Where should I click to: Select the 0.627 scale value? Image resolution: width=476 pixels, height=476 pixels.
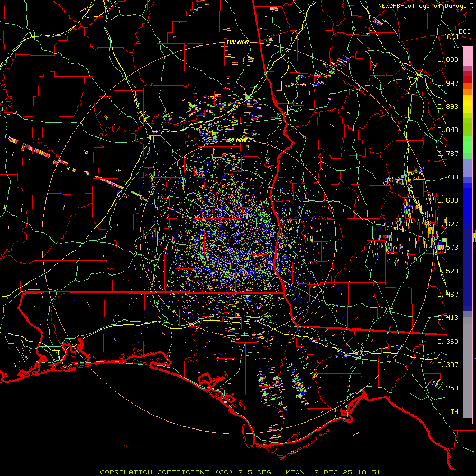click(x=448, y=224)
